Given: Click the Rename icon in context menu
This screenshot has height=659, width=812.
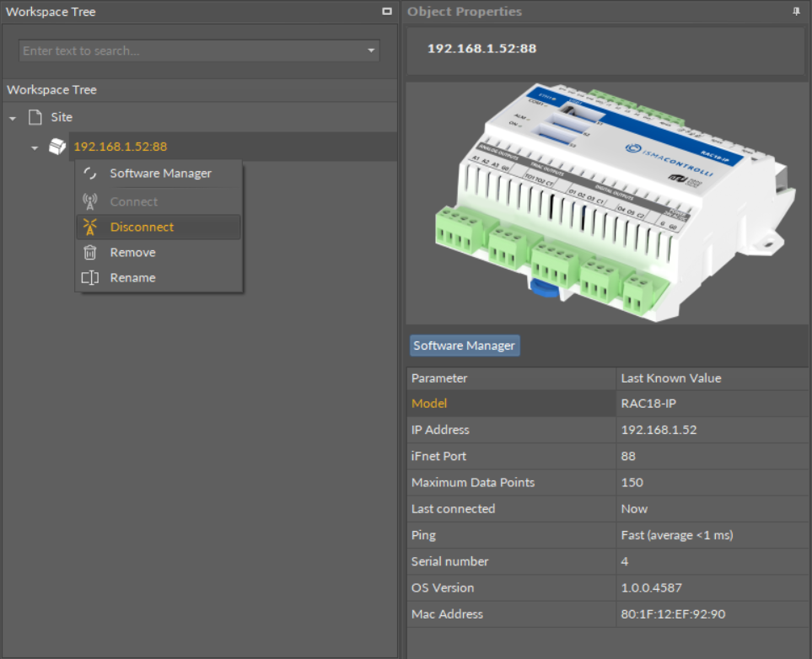Looking at the screenshot, I should [90, 277].
